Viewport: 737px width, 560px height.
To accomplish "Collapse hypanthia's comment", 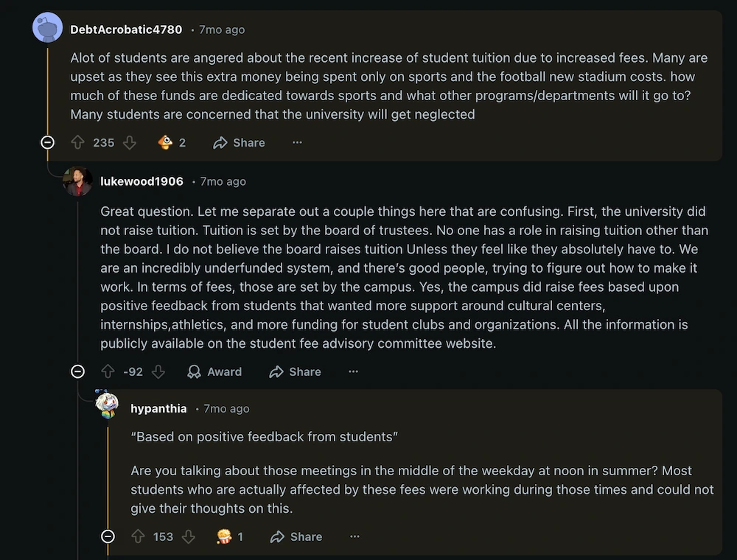I will pyautogui.click(x=108, y=536).
